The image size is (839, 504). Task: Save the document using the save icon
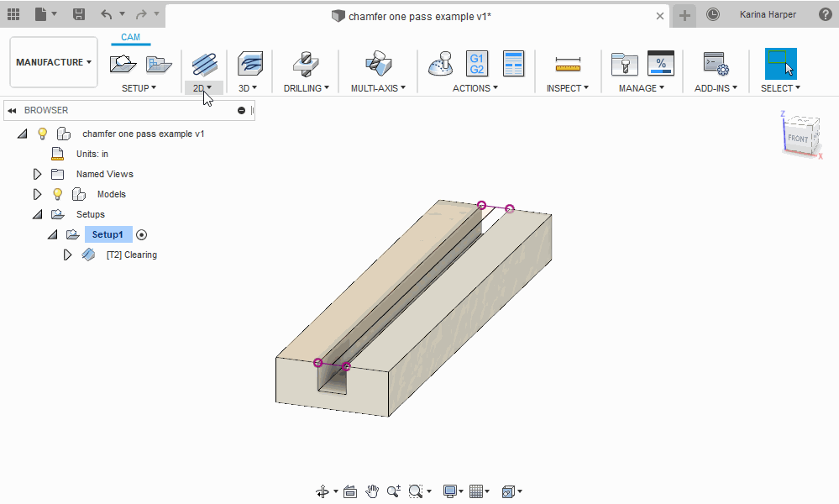(x=78, y=14)
